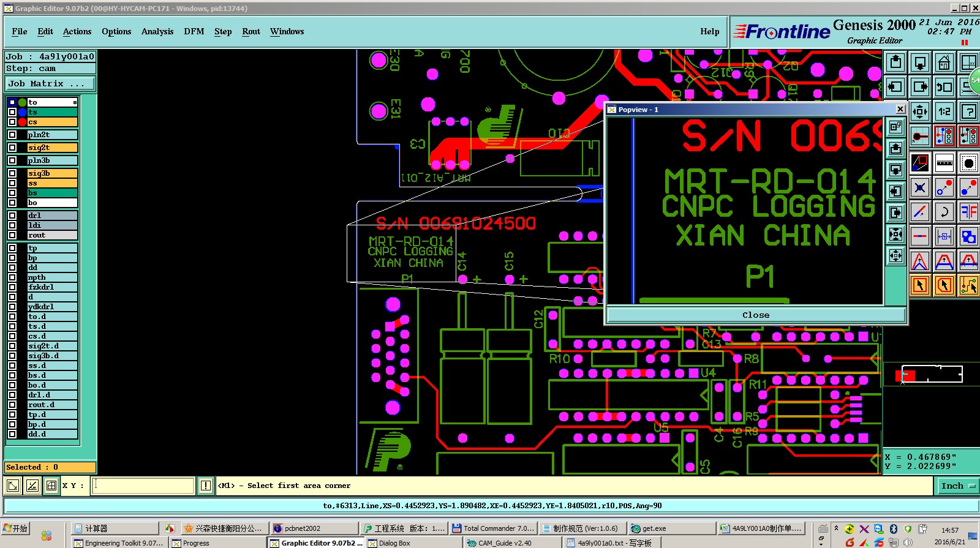Click Popview pan up icon
980x548 pixels.
895,149
